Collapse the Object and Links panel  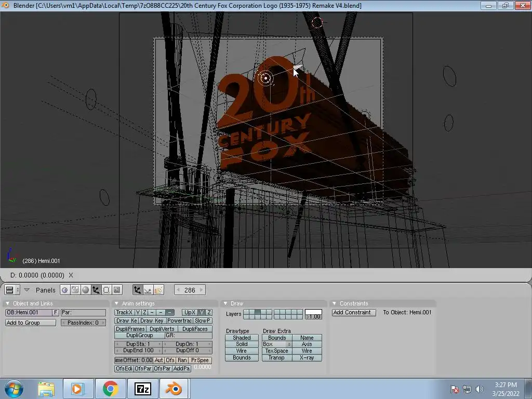click(x=7, y=303)
